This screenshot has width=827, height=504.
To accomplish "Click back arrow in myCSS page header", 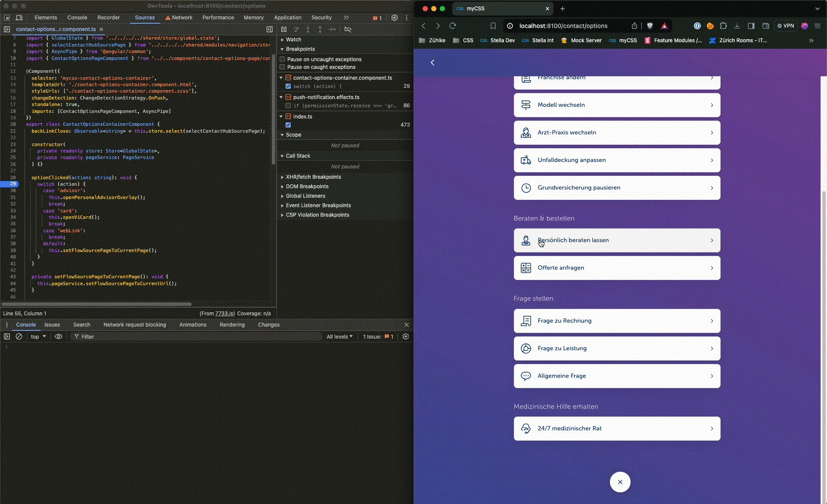I will point(433,62).
